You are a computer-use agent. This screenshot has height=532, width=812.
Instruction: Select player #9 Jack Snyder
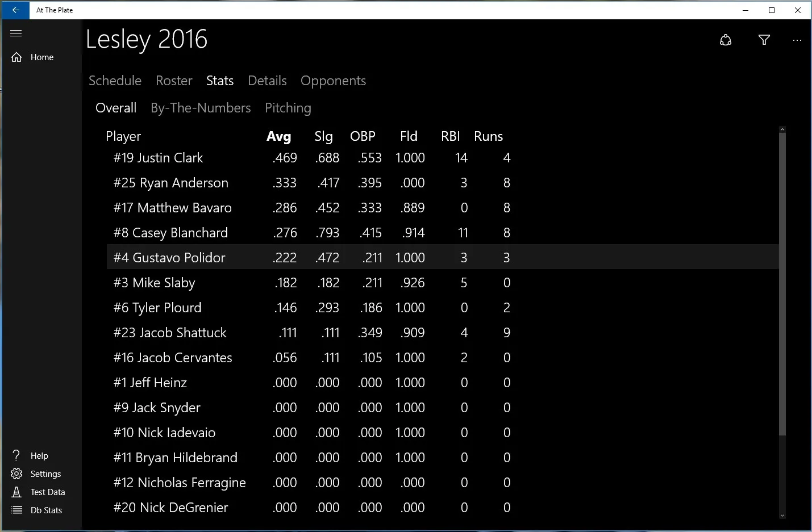pos(442,408)
